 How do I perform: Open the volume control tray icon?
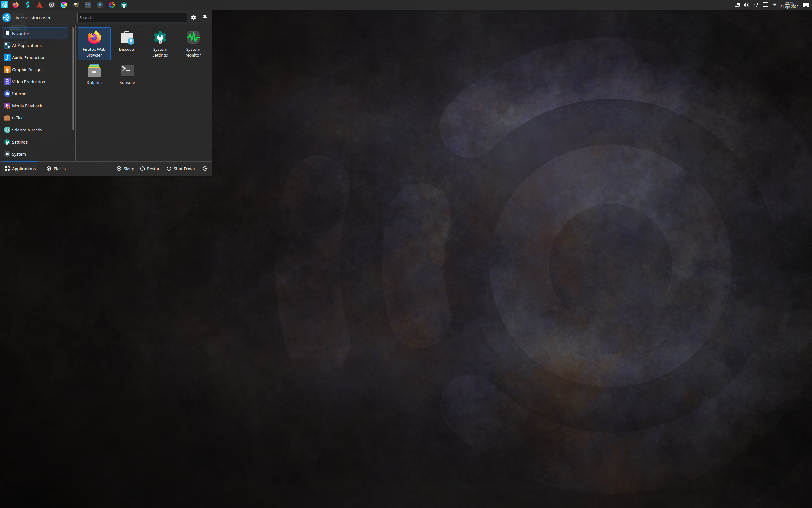click(x=746, y=5)
